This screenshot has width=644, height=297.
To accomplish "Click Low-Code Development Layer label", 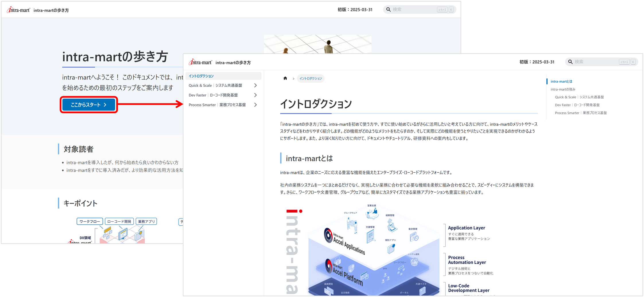I will coord(469,288).
